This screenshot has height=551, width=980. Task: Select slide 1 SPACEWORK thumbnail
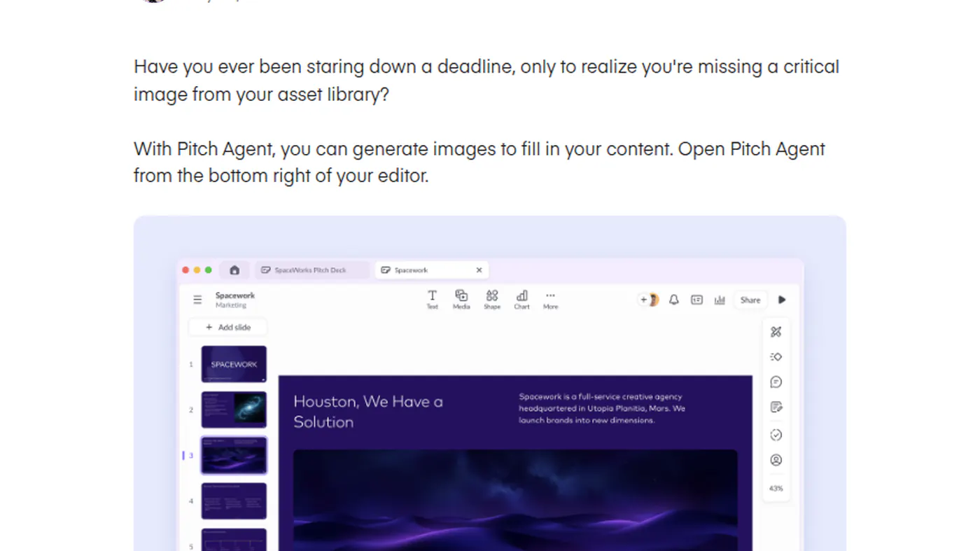[234, 364]
